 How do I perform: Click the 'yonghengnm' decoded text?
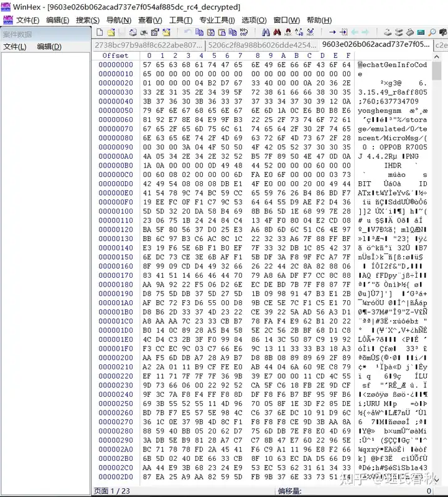click(380, 111)
